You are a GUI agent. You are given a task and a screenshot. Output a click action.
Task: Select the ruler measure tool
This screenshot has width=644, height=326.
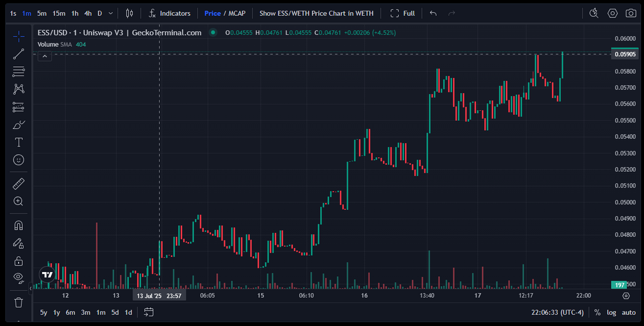coord(19,184)
